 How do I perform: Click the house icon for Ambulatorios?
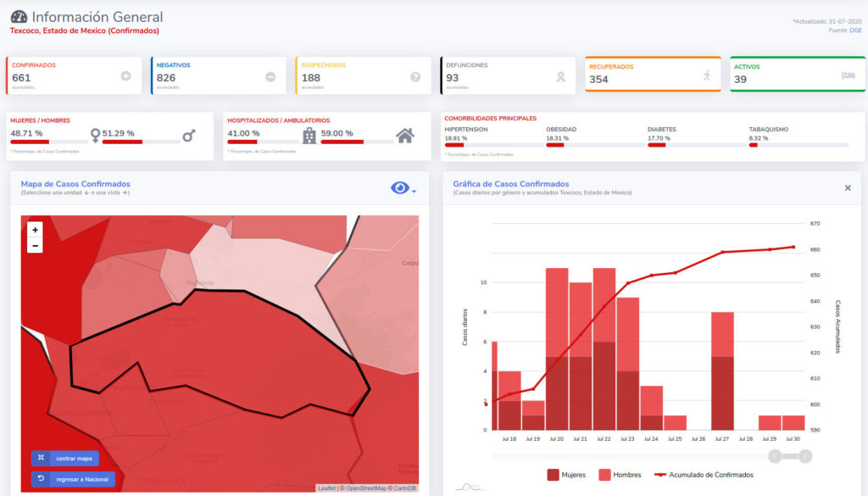(405, 136)
